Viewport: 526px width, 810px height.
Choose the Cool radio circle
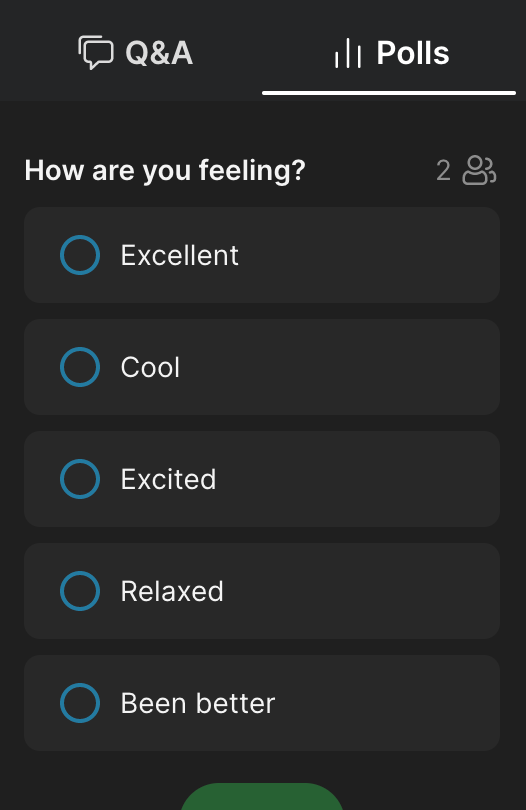click(80, 367)
